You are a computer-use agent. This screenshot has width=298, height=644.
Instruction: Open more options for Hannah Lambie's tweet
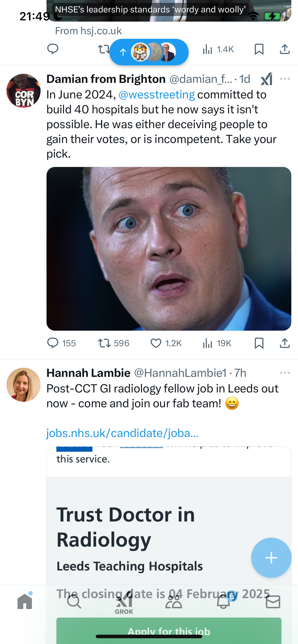click(x=285, y=373)
